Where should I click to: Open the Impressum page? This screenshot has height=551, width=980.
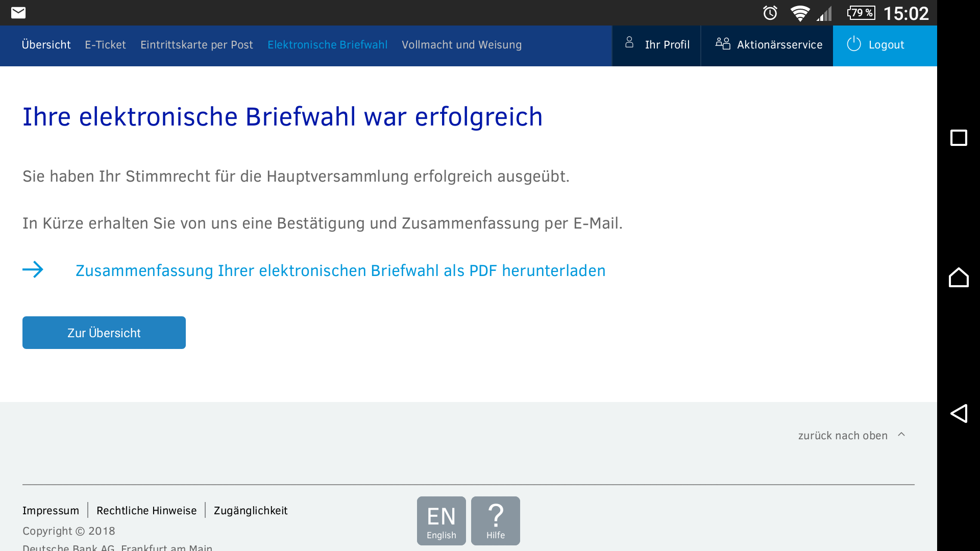click(x=51, y=510)
